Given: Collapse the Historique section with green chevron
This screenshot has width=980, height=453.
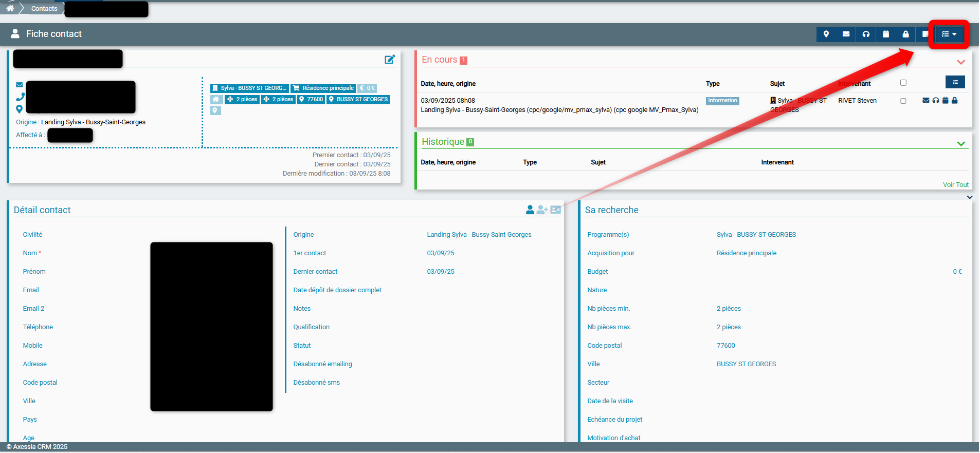Looking at the screenshot, I should (x=960, y=144).
